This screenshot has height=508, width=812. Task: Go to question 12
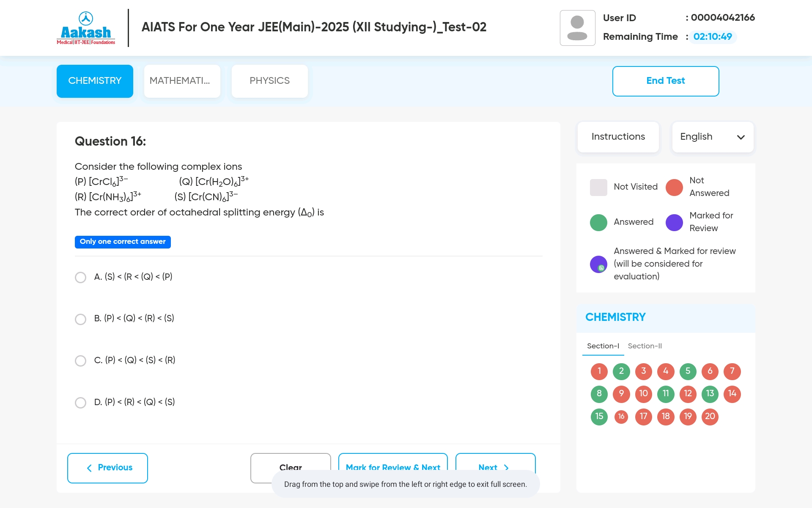coord(688,394)
